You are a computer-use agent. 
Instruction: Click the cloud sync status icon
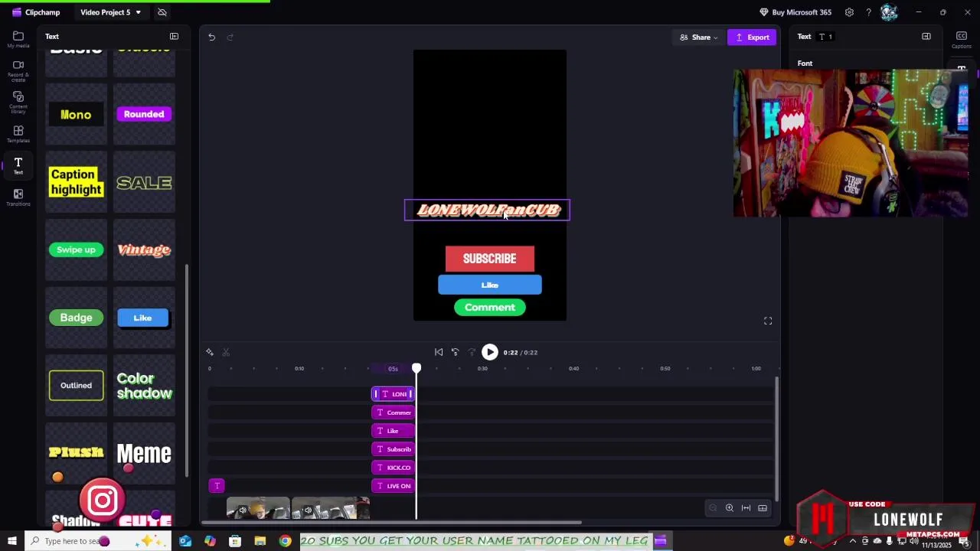tap(162, 12)
